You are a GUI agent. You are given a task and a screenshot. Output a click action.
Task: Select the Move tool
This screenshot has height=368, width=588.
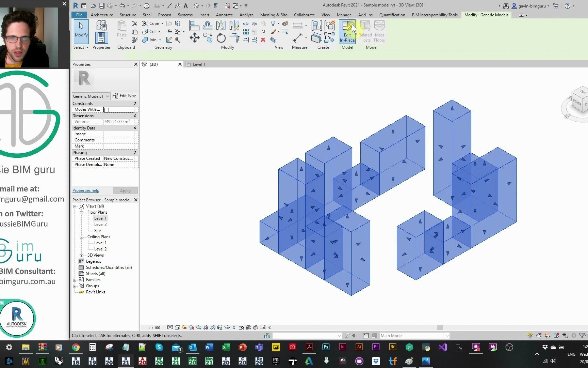tap(195, 37)
